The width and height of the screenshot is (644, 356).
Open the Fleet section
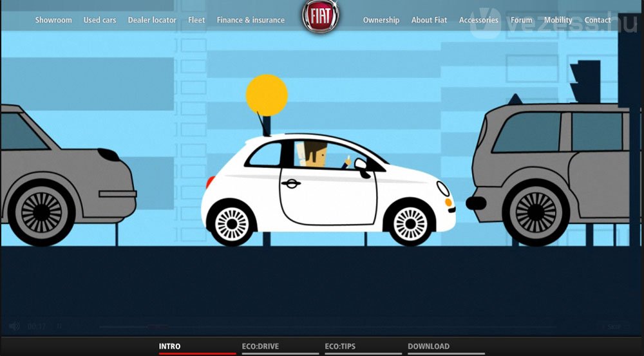[196, 20]
